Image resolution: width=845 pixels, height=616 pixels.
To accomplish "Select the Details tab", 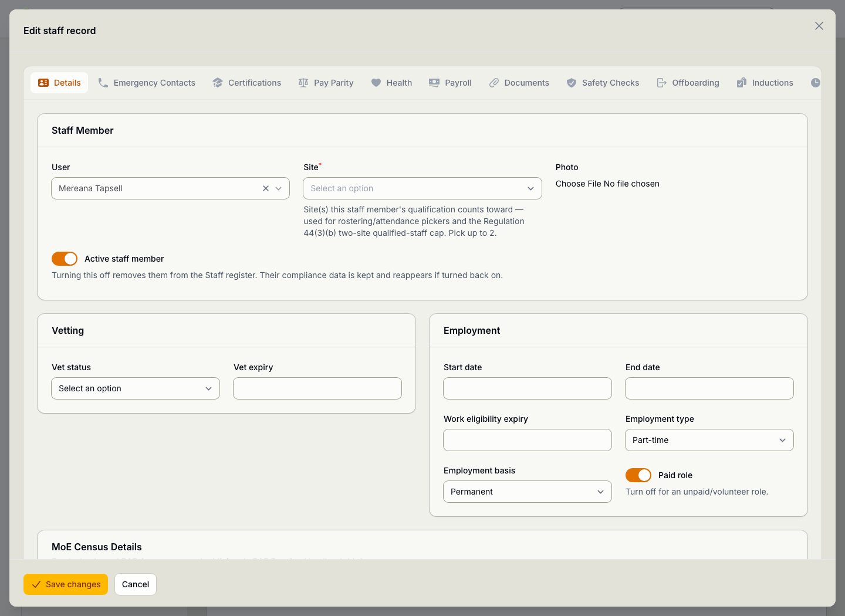I will pyautogui.click(x=59, y=83).
